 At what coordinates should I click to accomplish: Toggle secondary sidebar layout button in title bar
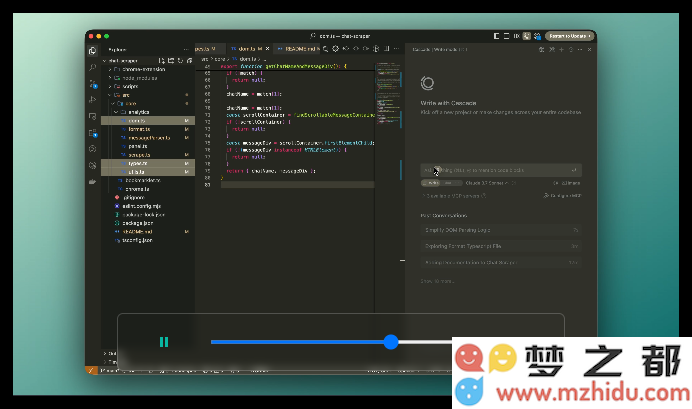click(x=516, y=36)
